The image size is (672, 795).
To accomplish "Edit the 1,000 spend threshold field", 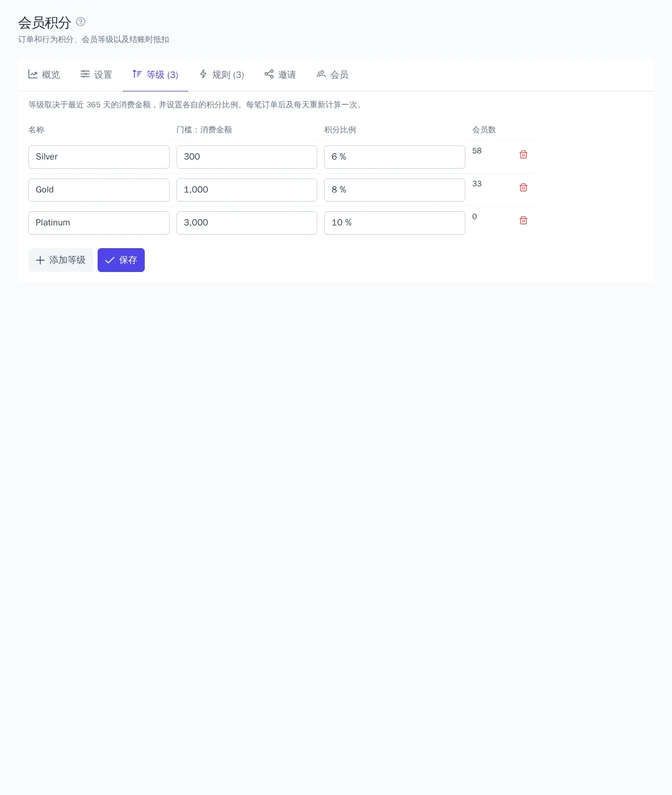I will tap(247, 190).
